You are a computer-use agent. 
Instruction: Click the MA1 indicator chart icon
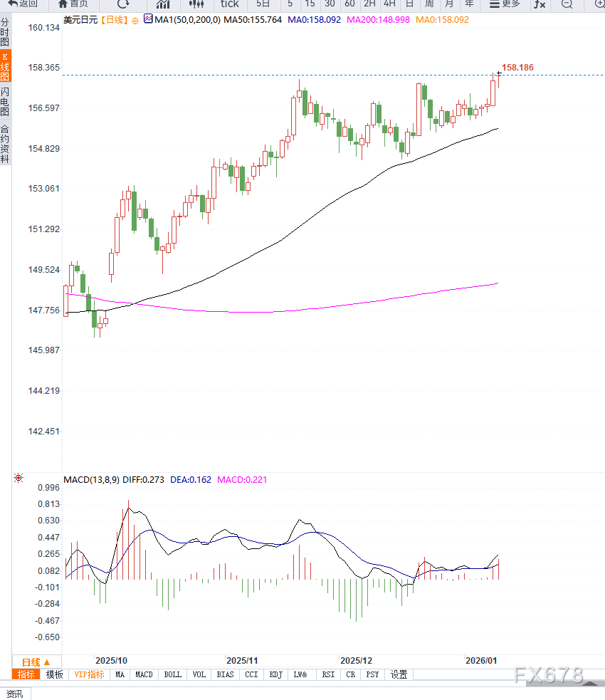(147, 19)
